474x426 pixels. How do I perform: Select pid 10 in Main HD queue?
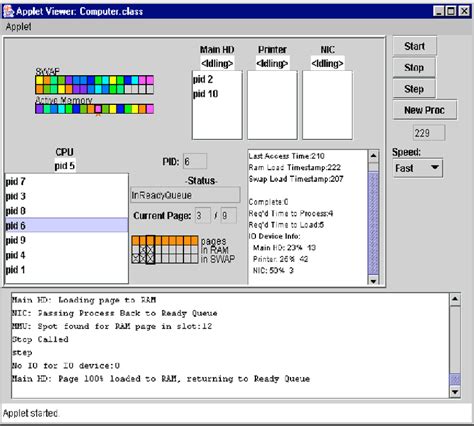(217, 94)
